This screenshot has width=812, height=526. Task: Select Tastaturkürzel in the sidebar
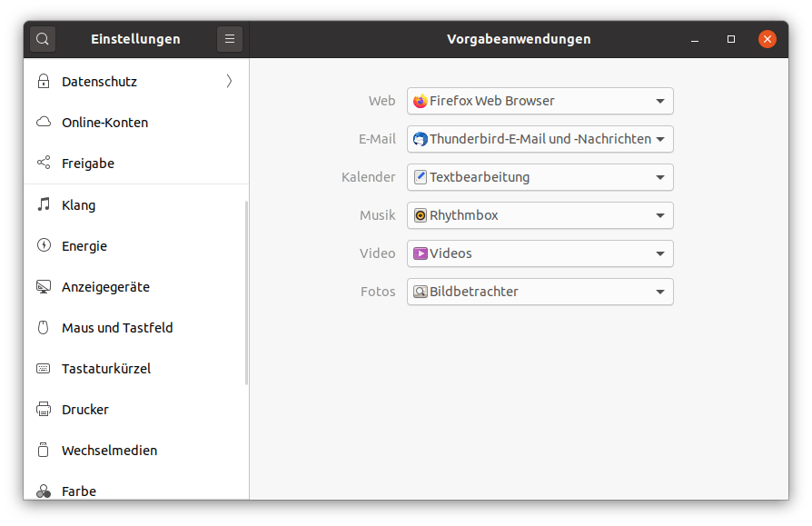click(106, 369)
